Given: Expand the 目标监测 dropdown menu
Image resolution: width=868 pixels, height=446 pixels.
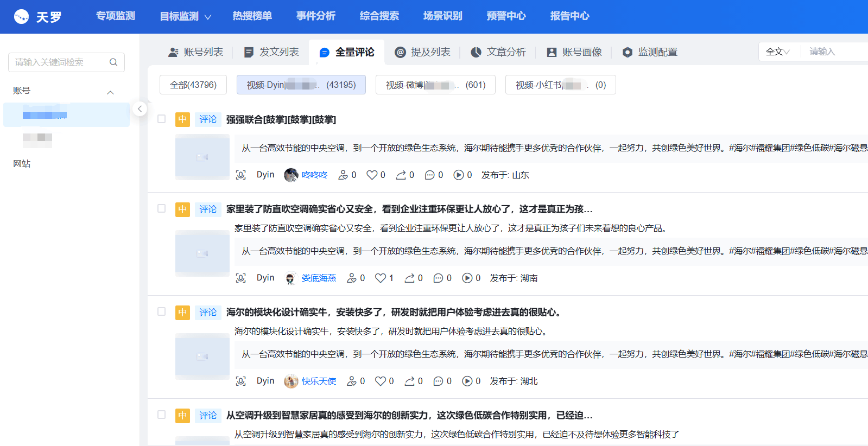Looking at the screenshot, I should tap(186, 17).
